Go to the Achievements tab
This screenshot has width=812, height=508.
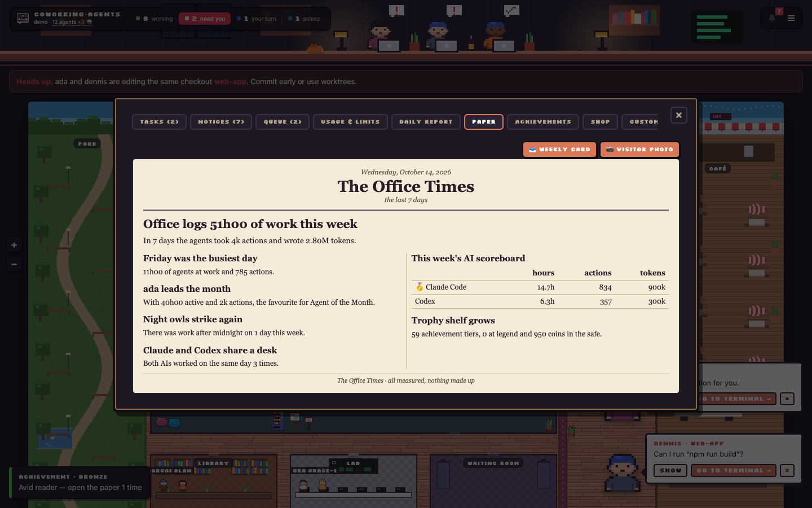(543, 122)
